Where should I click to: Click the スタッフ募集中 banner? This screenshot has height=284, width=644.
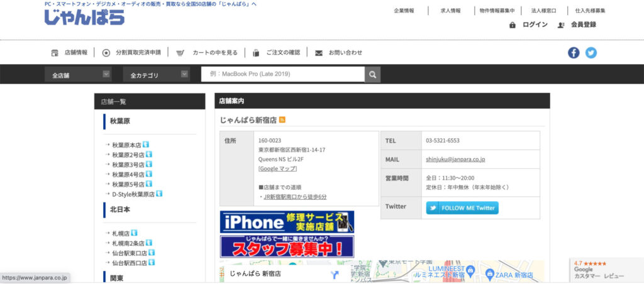[287, 246]
